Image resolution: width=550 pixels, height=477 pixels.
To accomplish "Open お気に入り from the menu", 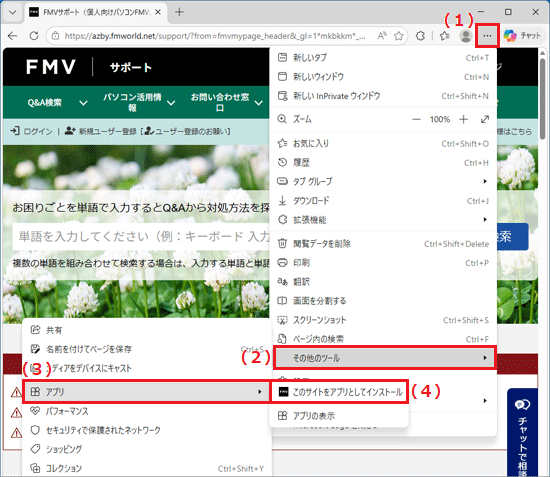I will 383,143.
